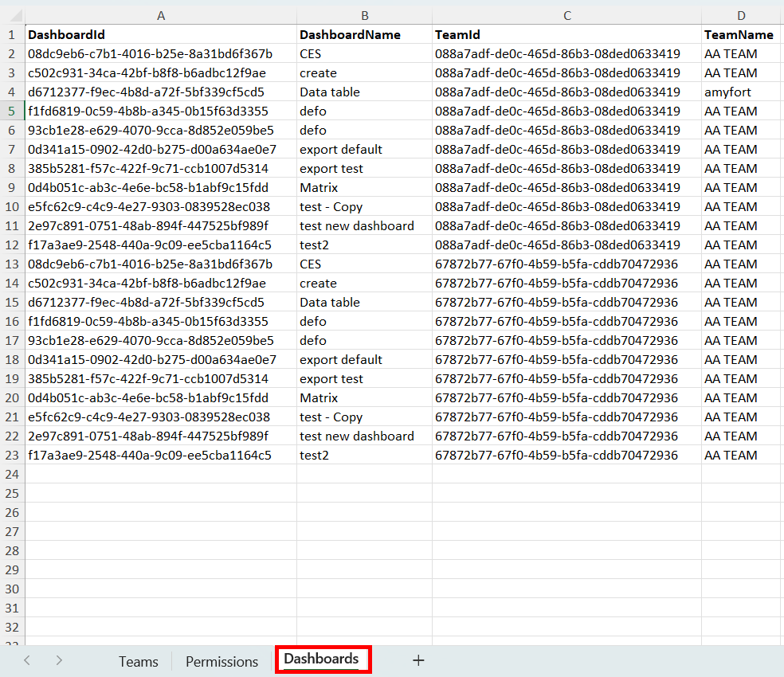Add a new sheet with plus icon
Screen dimensions: 784x677
pos(418,660)
